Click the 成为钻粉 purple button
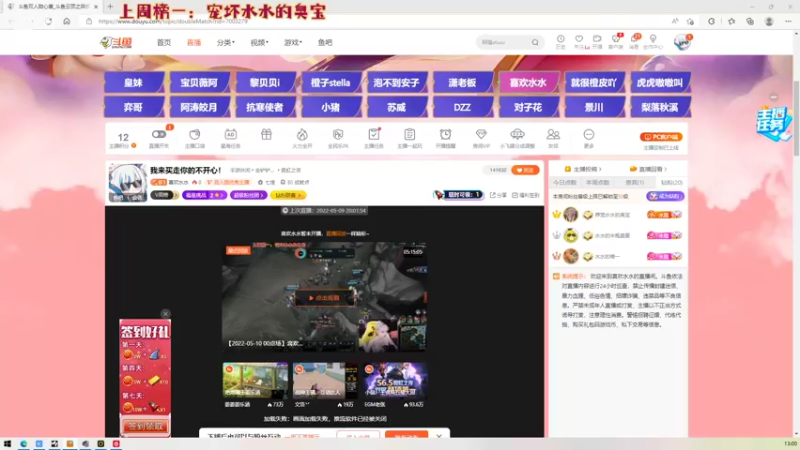 [x=665, y=196]
